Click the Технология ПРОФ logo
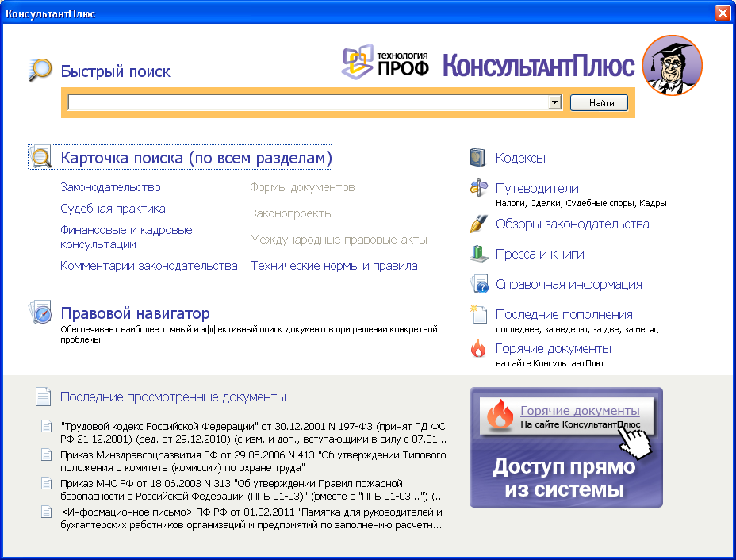Screen dimensions: 736x560 tap(385, 62)
